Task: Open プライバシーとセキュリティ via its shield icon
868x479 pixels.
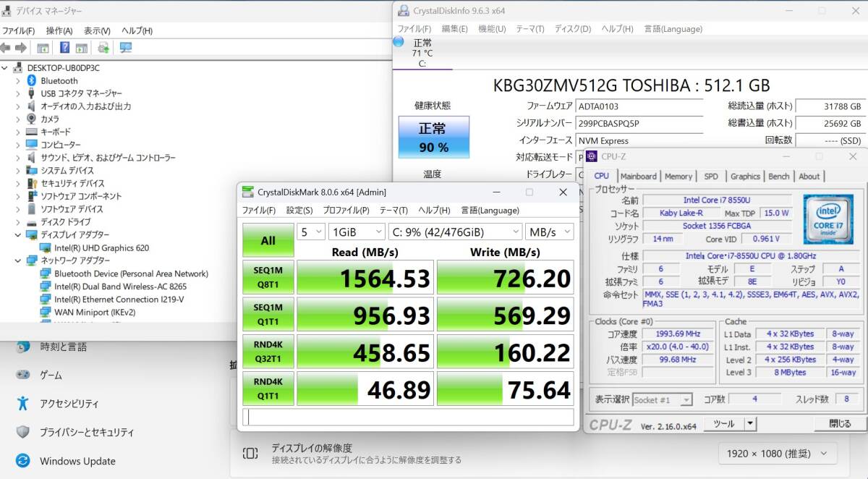Action: coord(23,432)
